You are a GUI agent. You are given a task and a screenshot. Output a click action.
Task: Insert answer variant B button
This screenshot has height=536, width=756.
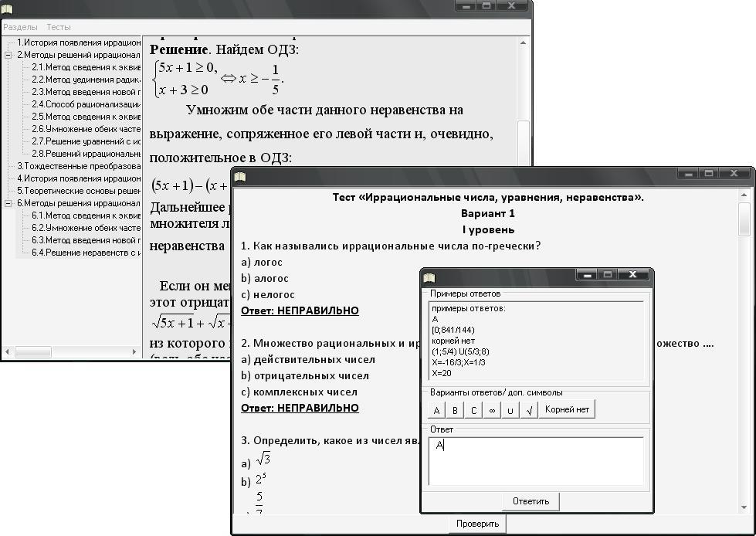click(x=455, y=410)
